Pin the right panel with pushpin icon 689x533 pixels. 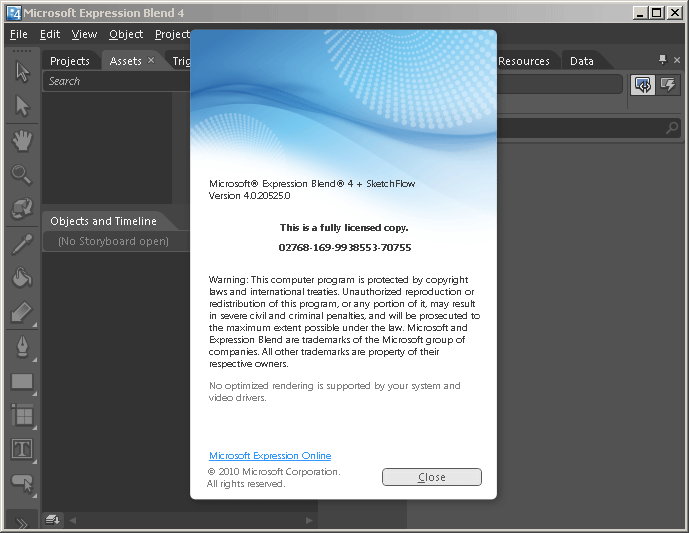663,59
